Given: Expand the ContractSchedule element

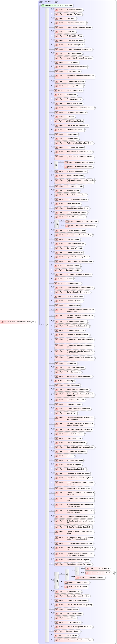Looking at the screenshot, I should [81, 631].
